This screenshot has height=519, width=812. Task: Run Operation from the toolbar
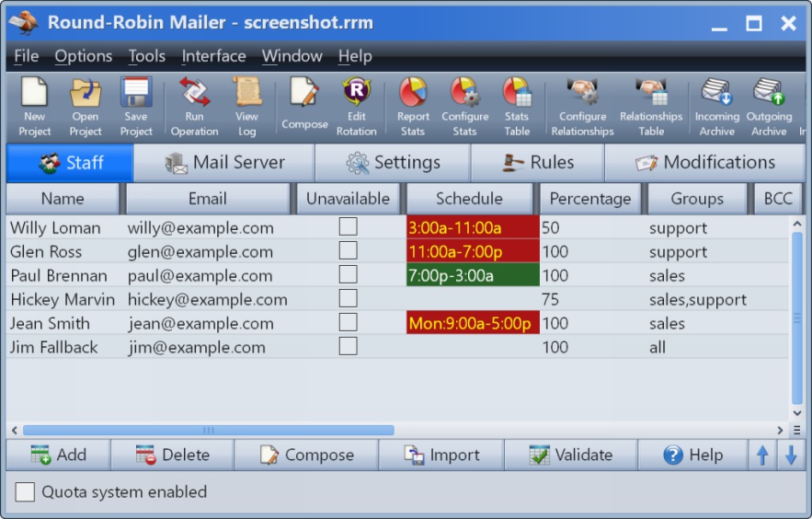click(x=194, y=106)
